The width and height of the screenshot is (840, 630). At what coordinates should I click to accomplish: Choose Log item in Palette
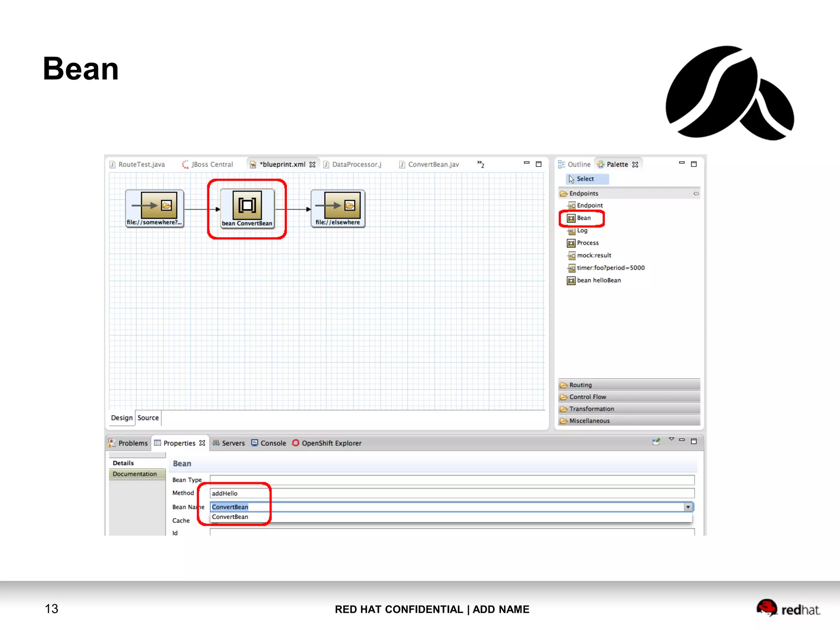pos(577,231)
